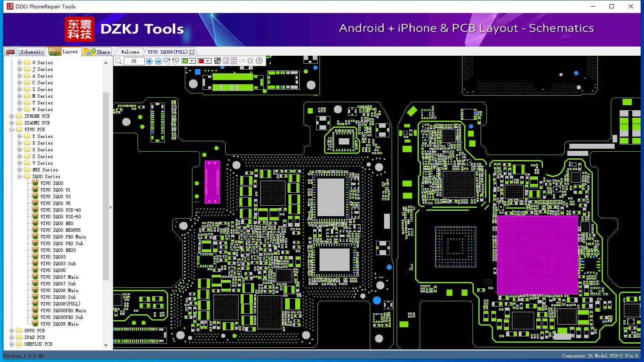The image size is (644, 362).
Task: Click the highlighted magenta J6 connector on the board
Action: pyautogui.click(x=212, y=182)
